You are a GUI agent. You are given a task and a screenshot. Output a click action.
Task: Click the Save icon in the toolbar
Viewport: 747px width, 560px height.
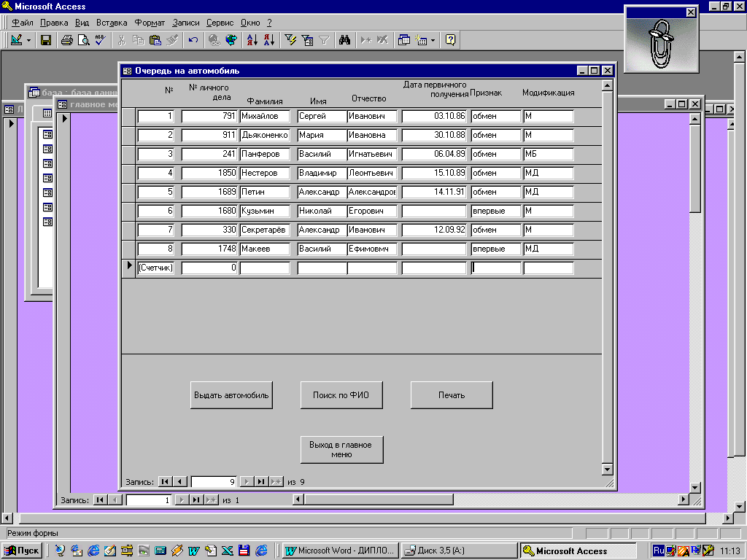(45, 41)
